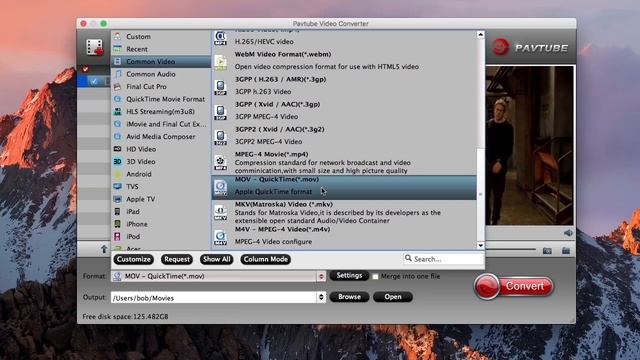
Task: Select 3GPP (Xvid / AAC)(*.3gp) format
Action: click(344, 110)
